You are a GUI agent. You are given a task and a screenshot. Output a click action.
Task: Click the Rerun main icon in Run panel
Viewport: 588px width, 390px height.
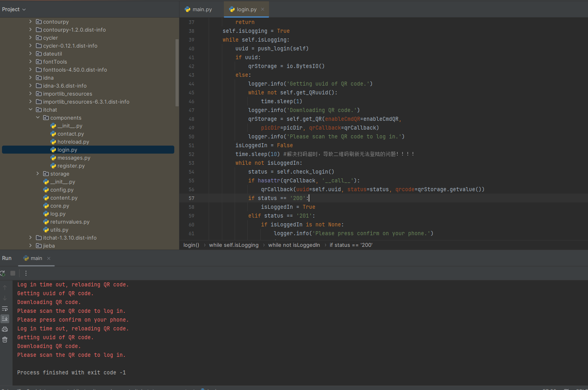point(2,273)
